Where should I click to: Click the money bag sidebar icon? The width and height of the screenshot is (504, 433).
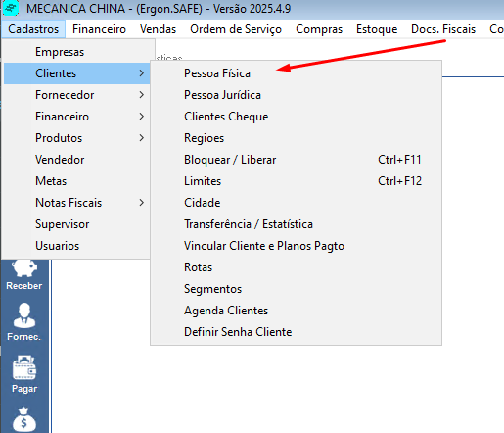coord(24,419)
